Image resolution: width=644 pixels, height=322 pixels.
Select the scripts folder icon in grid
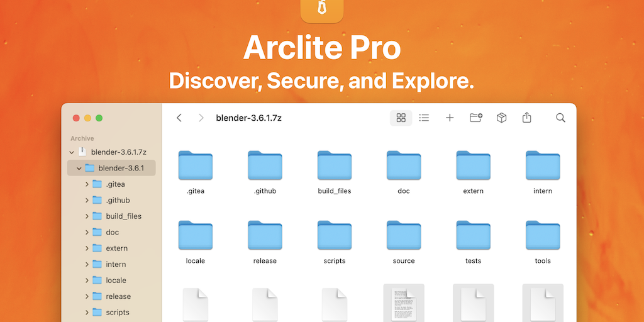[x=335, y=235]
